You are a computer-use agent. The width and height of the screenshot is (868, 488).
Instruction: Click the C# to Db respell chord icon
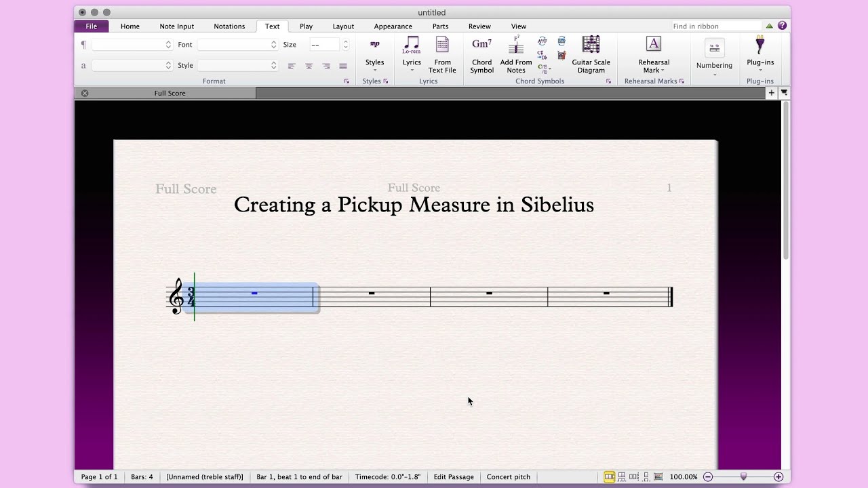(x=542, y=54)
